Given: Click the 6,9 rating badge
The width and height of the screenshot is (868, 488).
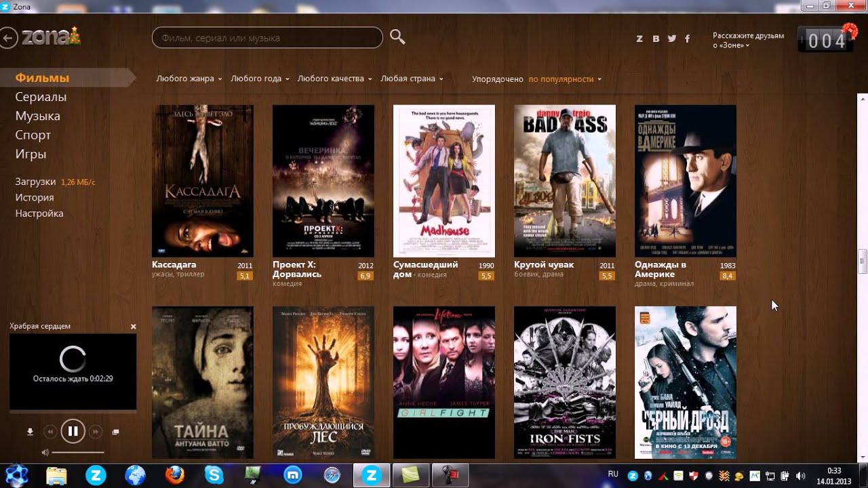Looking at the screenshot, I should tap(366, 276).
